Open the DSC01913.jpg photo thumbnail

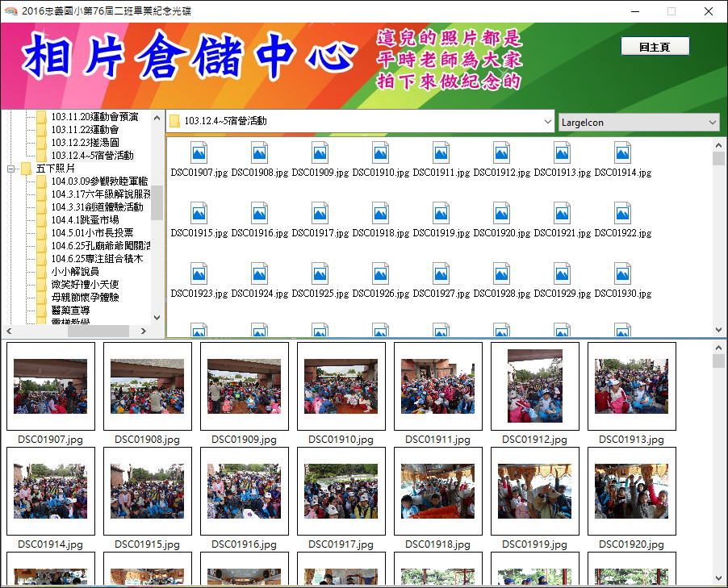pyautogui.click(x=631, y=386)
